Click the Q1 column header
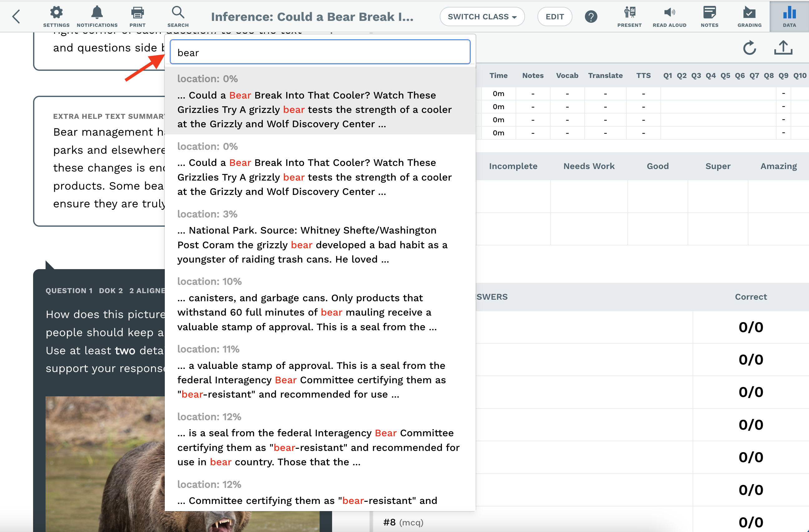The image size is (809, 532). pyautogui.click(x=667, y=75)
